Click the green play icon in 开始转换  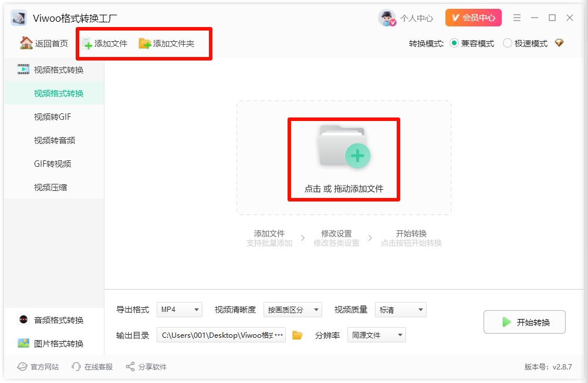pos(506,322)
